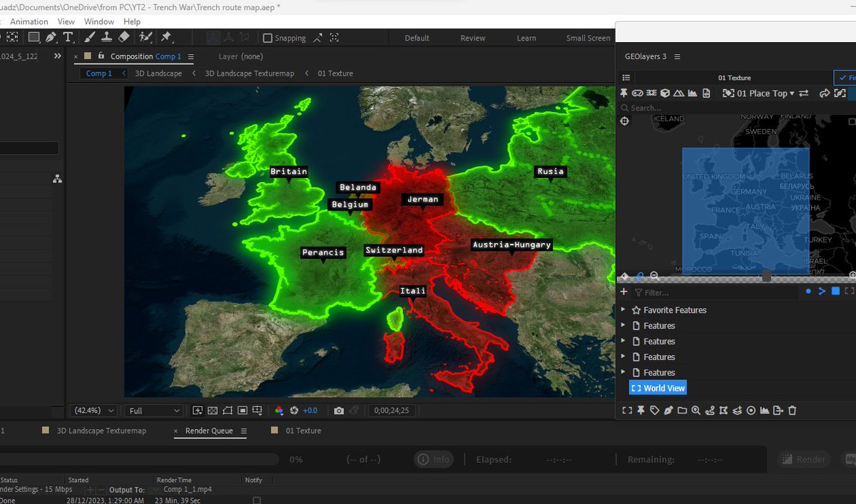Click the magnifier icon in GEOlayers bottom bar
The width and height of the screenshot is (856, 504).
[695, 410]
